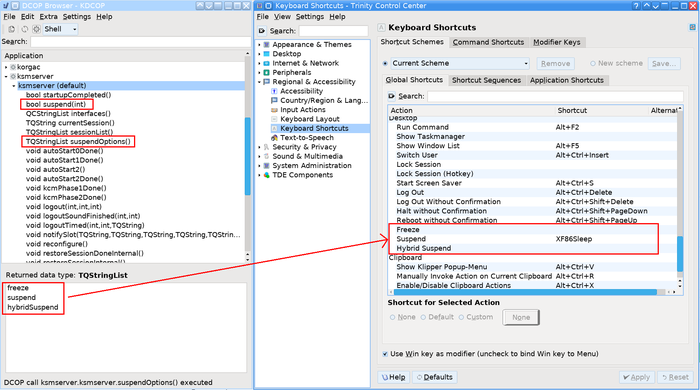
Task: Select the New scheme radio button
Action: point(593,63)
